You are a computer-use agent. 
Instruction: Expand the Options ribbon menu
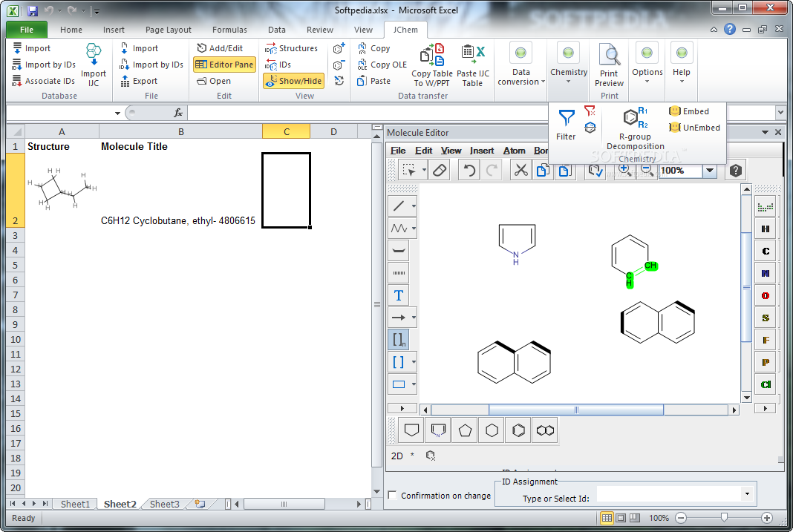point(647,65)
